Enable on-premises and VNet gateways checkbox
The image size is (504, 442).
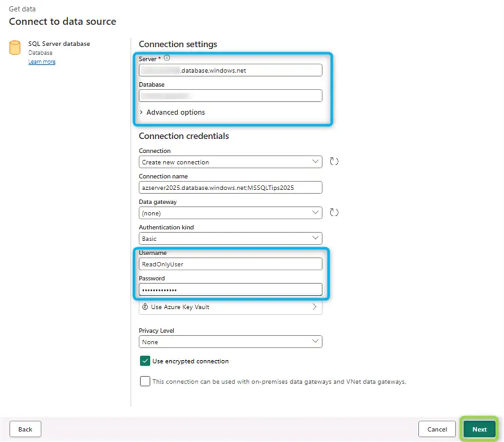point(145,381)
